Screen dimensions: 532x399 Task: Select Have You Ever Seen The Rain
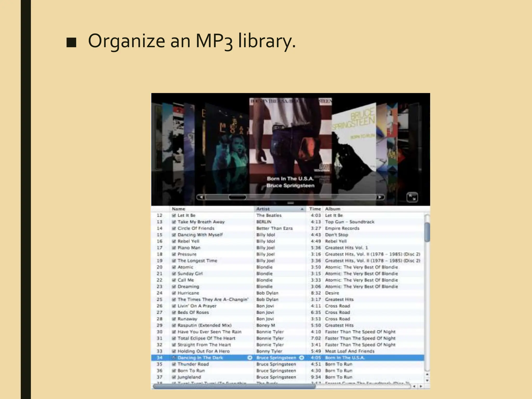(x=209, y=332)
